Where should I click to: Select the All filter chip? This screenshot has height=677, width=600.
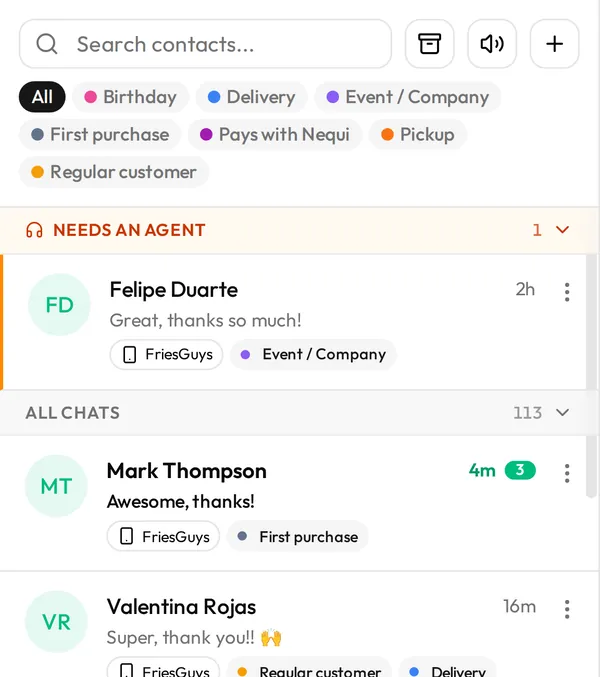coord(42,97)
